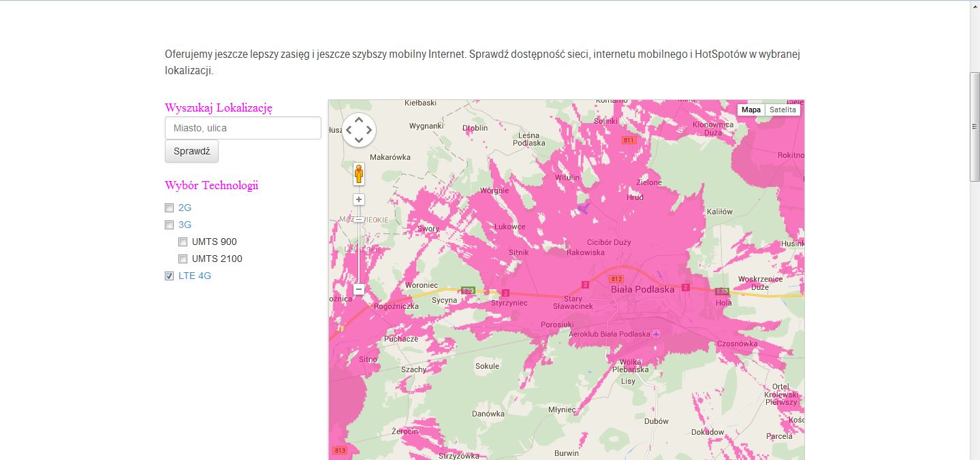The height and width of the screenshot is (460, 980).
Task: Pan the map right with the arrow control
Action: click(x=369, y=130)
